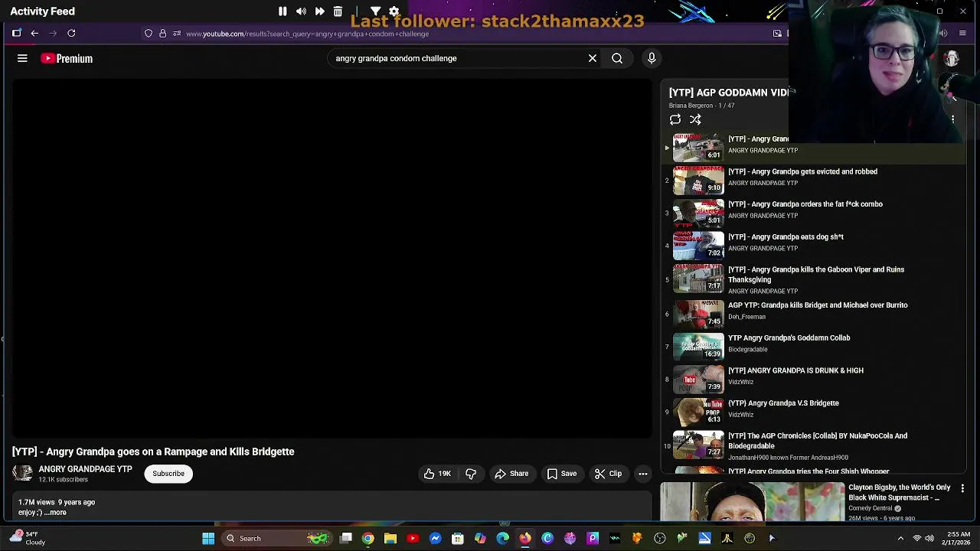Image resolution: width=980 pixels, height=551 pixels.
Task: Open Messenger from taskbar
Action: 435,538
